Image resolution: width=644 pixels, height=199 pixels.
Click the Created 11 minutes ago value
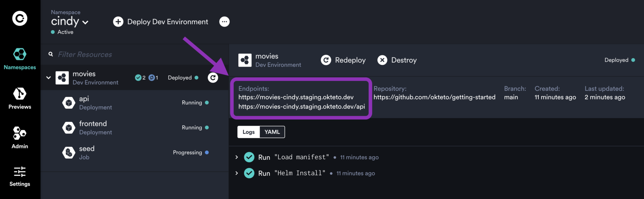(x=555, y=97)
